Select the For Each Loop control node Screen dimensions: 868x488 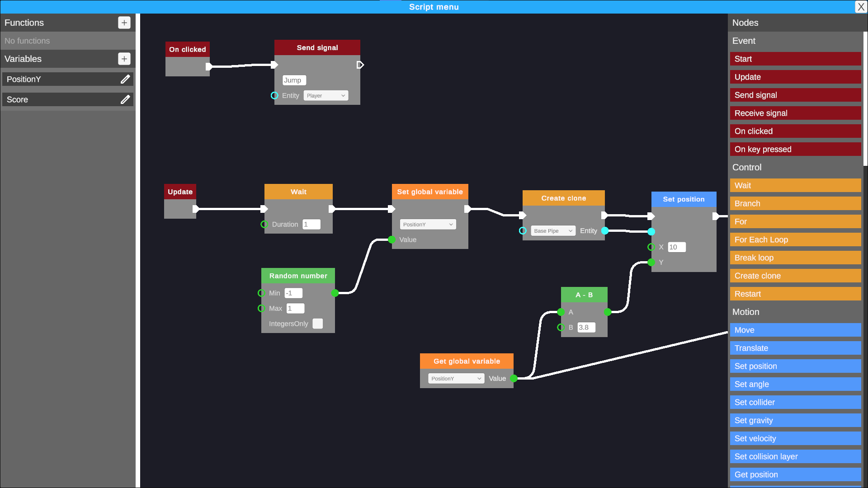click(795, 240)
